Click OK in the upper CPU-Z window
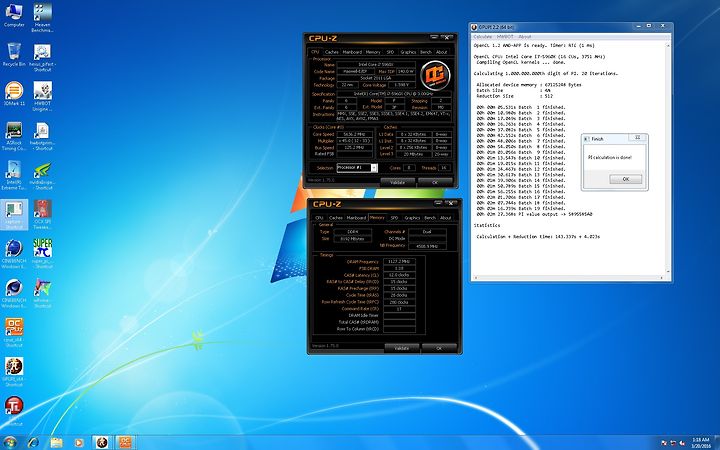The width and height of the screenshot is (720, 450). pos(435,182)
